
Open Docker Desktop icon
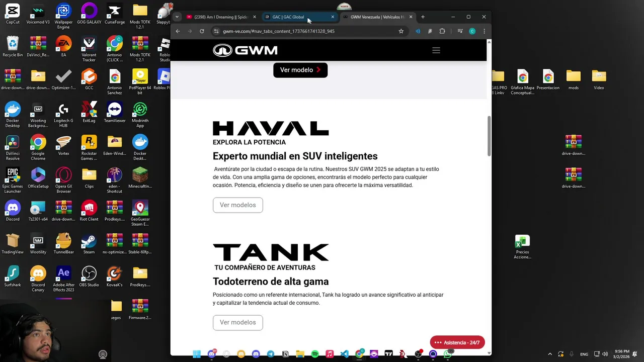tap(13, 115)
